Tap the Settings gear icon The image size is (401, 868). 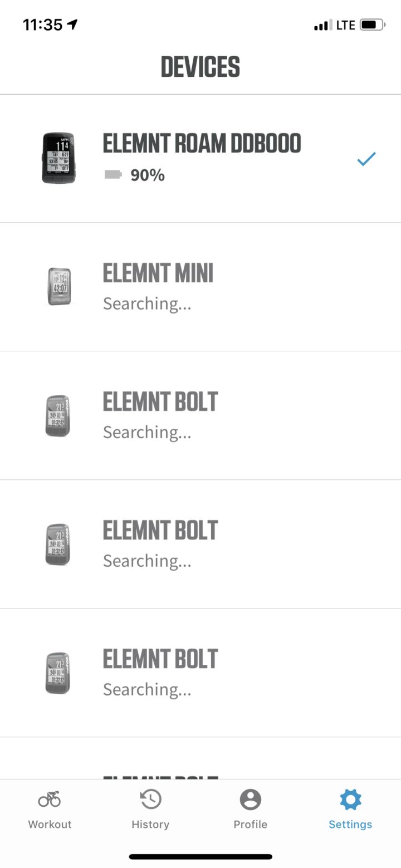pyautogui.click(x=350, y=800)
